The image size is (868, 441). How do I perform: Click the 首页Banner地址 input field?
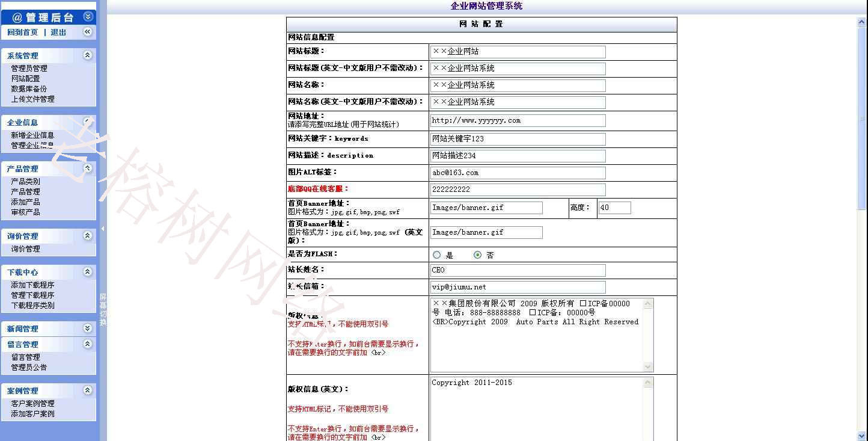[x=486, y=208]
